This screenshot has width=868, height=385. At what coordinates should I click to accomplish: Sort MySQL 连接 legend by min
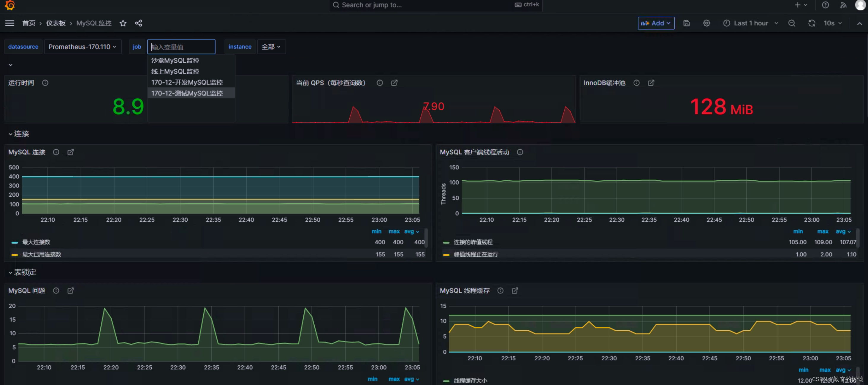pyautogui.click(x=376, y=231)
